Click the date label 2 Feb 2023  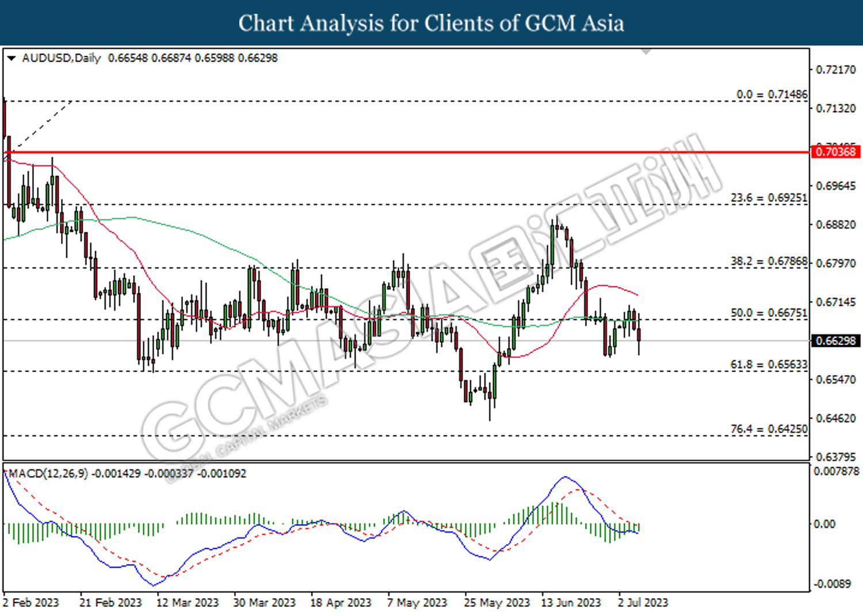30,602
